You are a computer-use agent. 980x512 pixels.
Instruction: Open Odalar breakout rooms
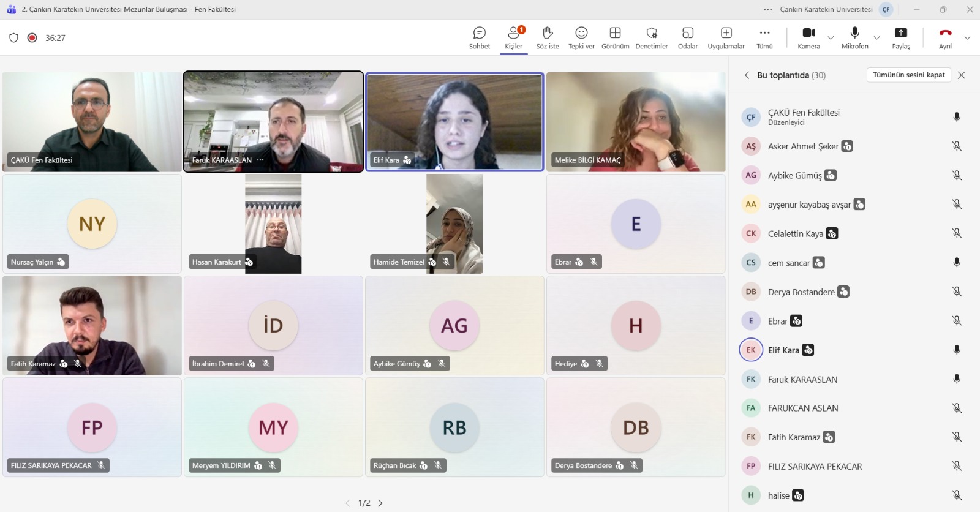click(688, 37)
